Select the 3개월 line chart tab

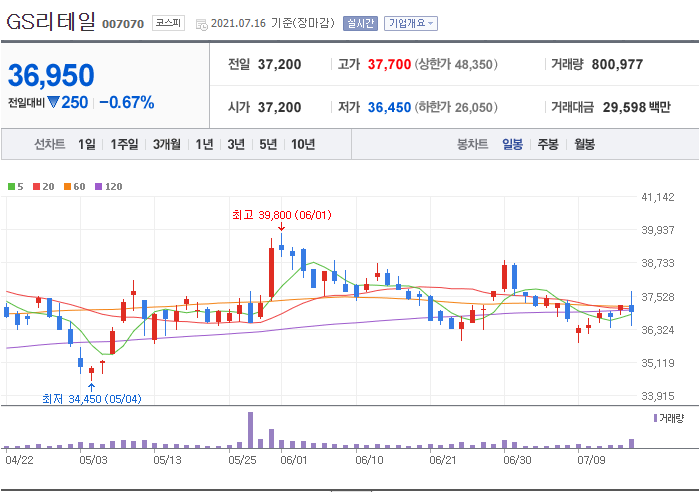tap(167, 144)
